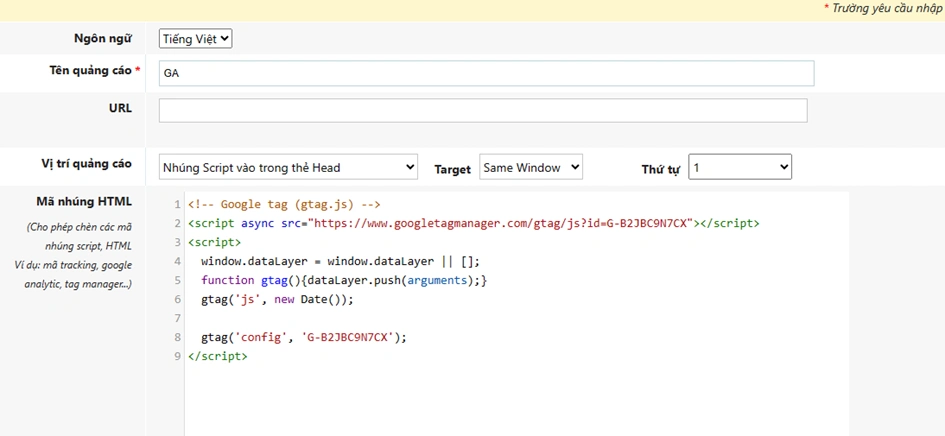Click the gtag('config') line
Screen dimensions: 945x436
click(304, 338)
